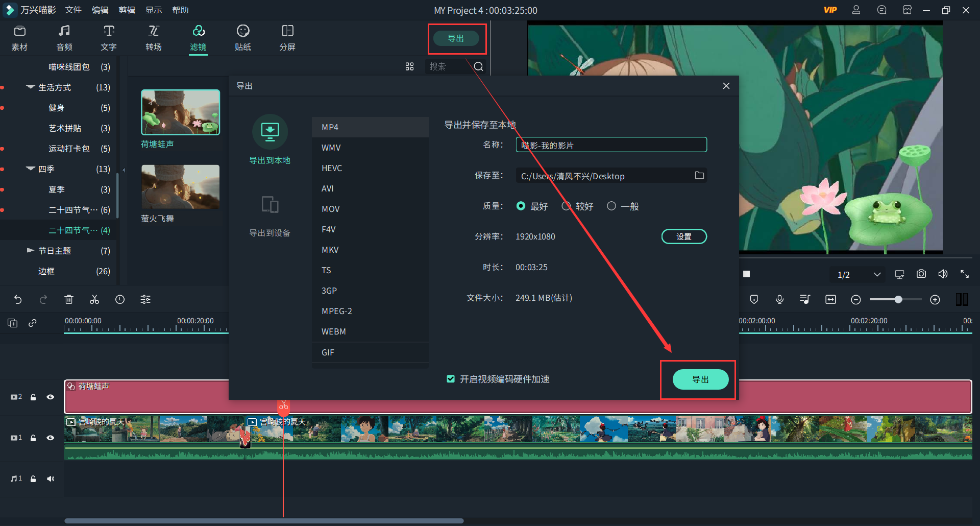Open the 音频 (Audio) panel

64,38
